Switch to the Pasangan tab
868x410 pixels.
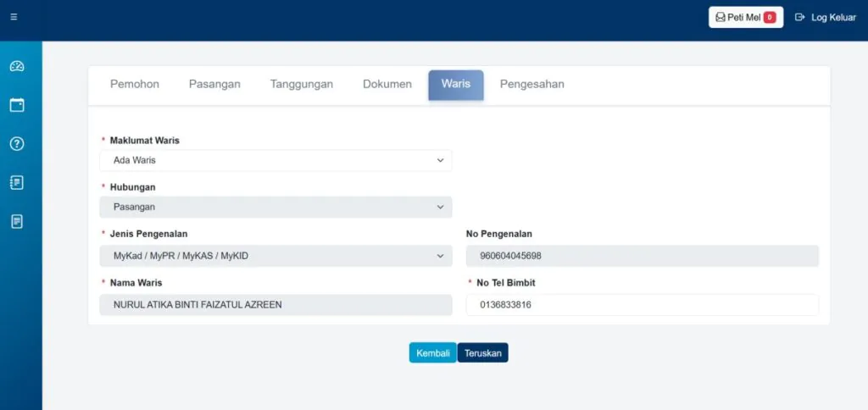[214, 84]
